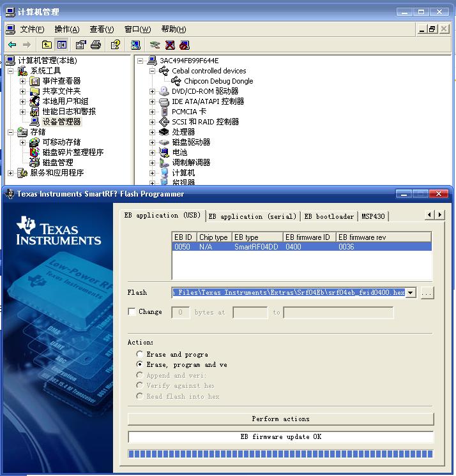
Task: Click the Print toolbar icon
Action: tap(96, 45)
